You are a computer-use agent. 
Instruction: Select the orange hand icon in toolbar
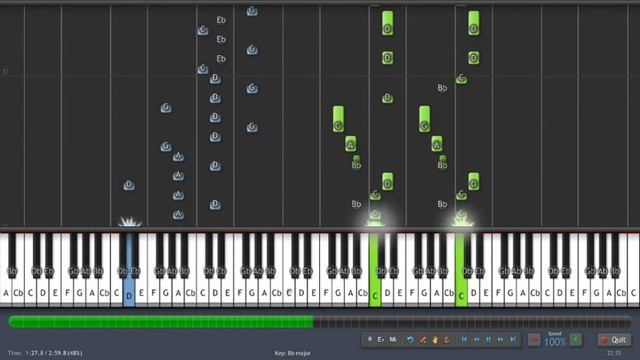click(x=435, y=340)
